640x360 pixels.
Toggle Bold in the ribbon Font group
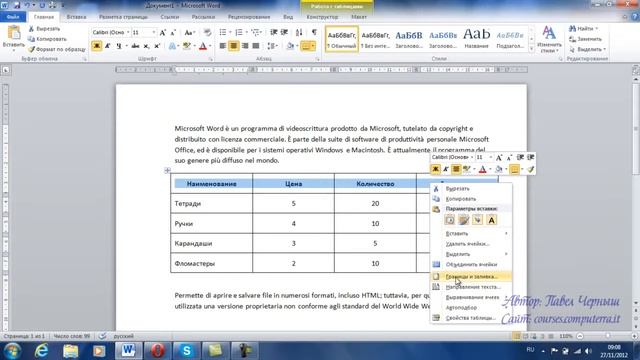(x=97, y=46)
